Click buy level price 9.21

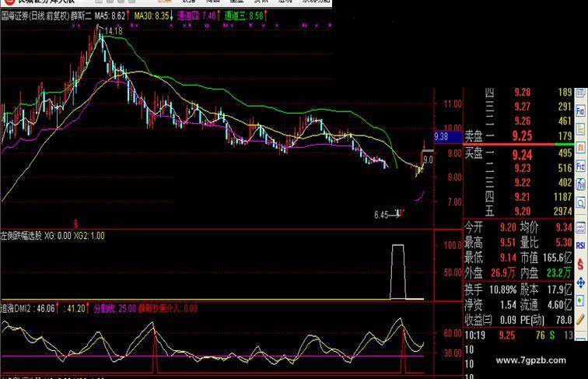523,197
